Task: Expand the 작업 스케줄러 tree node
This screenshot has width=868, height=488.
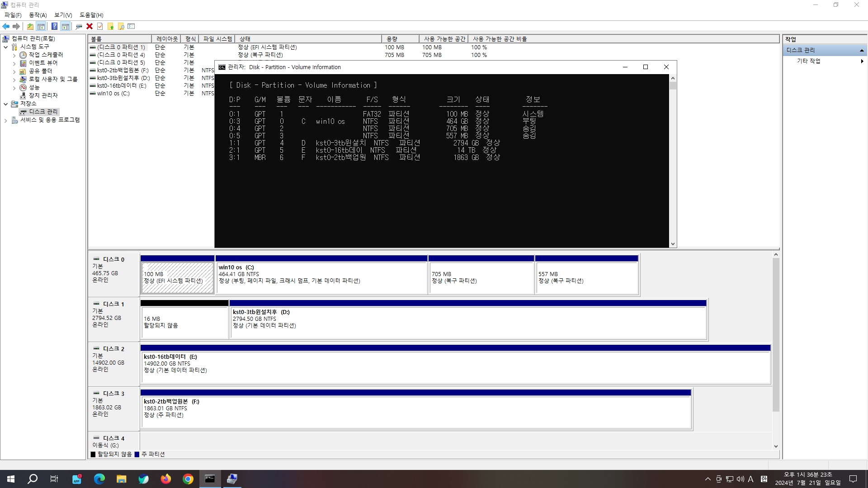Action: [x=14, y=56]
